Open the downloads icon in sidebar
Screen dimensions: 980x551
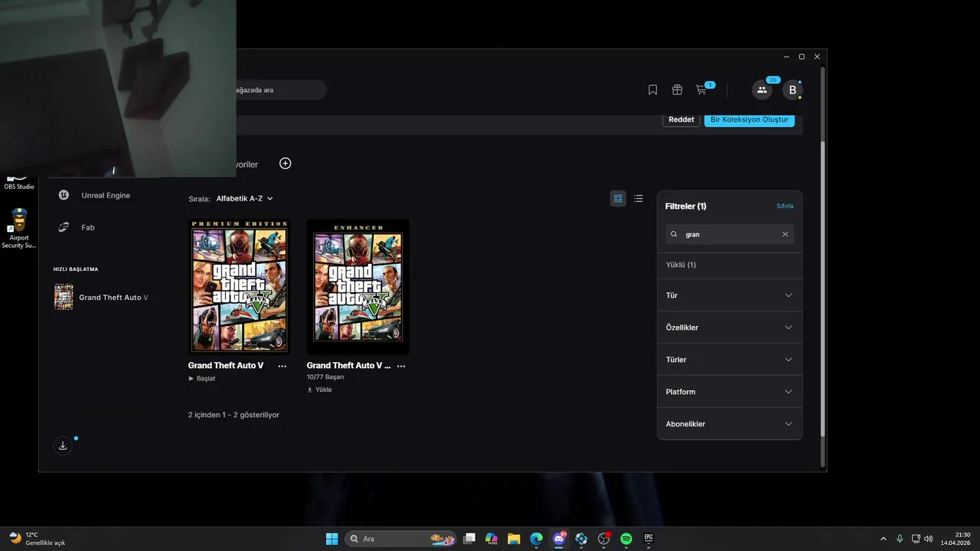point(63,446)
